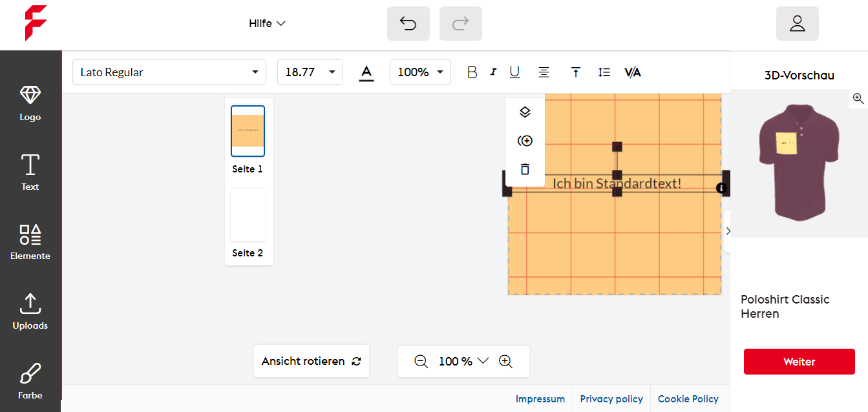
Task: Click the undo arrow button
Action: point(408,24)
